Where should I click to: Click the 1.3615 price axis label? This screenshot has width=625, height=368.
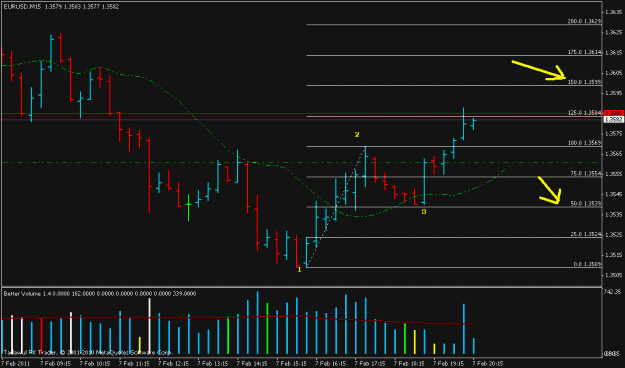pyautogui.click(x=613, y=53)
